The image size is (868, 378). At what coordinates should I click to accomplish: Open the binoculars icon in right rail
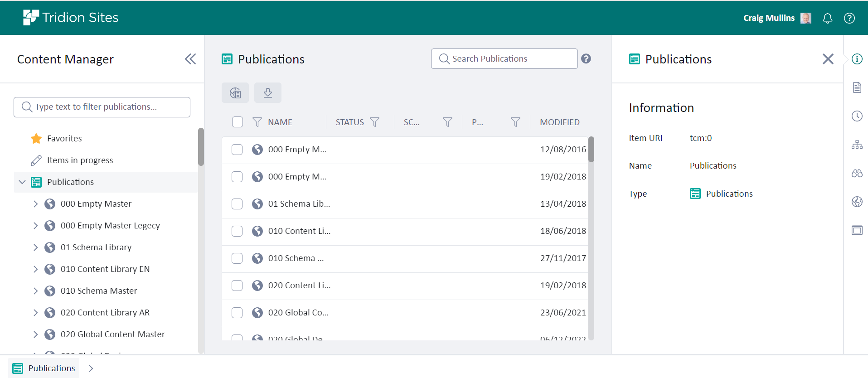click(857, 173)
